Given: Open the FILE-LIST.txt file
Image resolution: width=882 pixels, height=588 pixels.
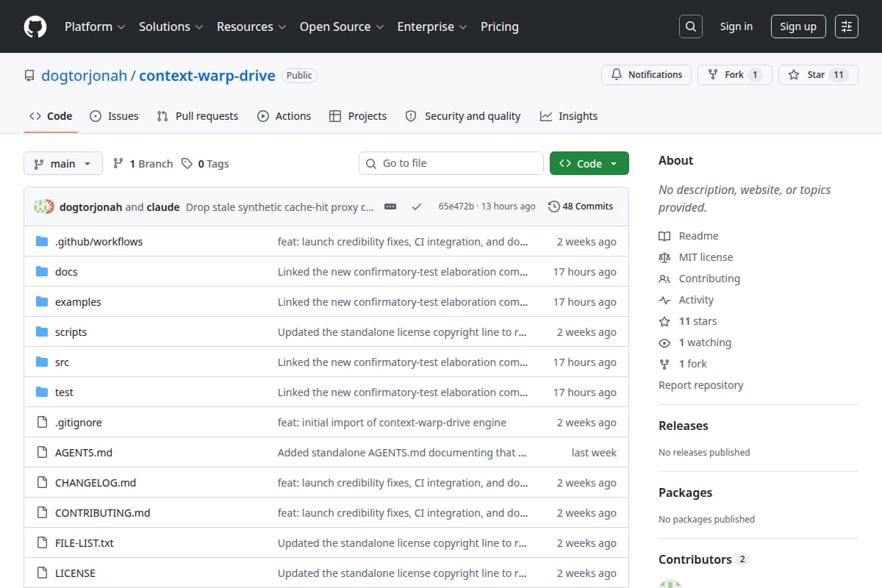Looking at the screenshot, I should click(85, 543).
